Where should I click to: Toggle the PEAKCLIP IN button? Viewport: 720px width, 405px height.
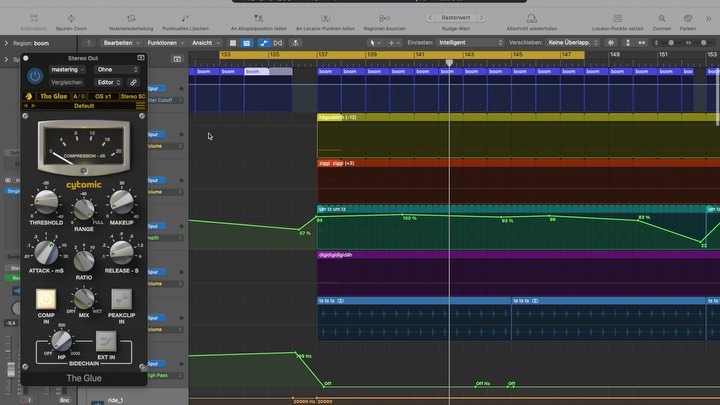coord(121,298)
